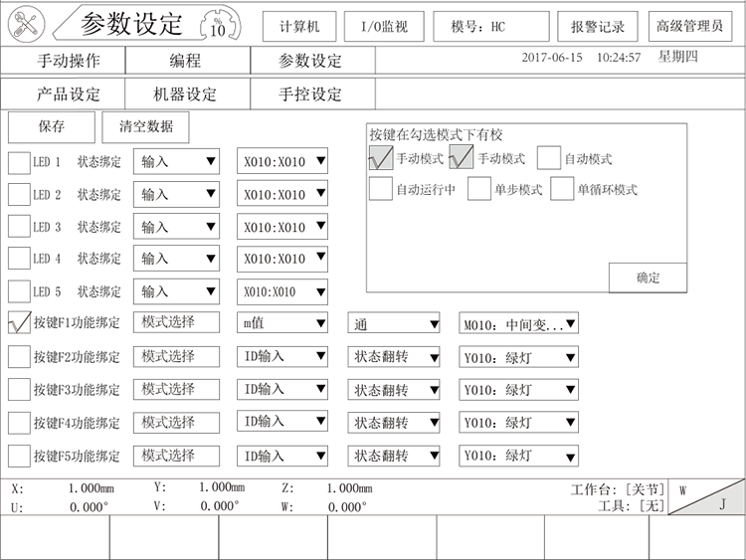Expand the LED 5 X010:X010 dropdown
This screenshot has height=560, width=746.
point(283,292)
